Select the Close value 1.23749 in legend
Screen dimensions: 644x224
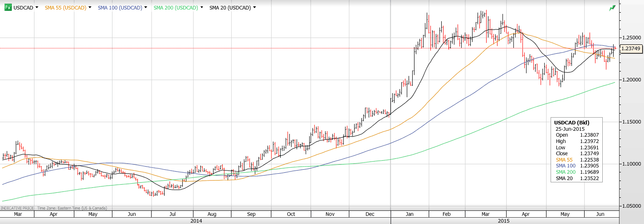(x=589, y=153)
